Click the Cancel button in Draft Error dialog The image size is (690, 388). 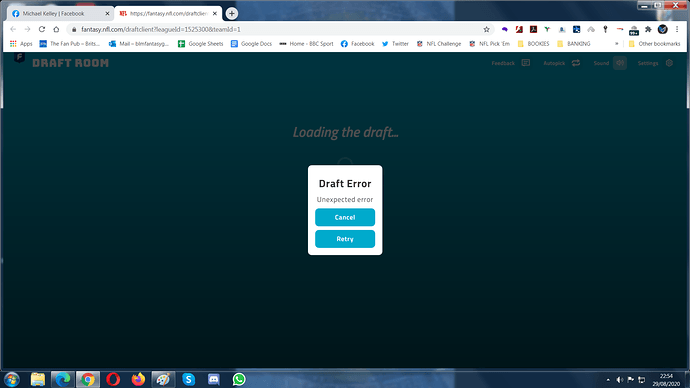(345, 217)
